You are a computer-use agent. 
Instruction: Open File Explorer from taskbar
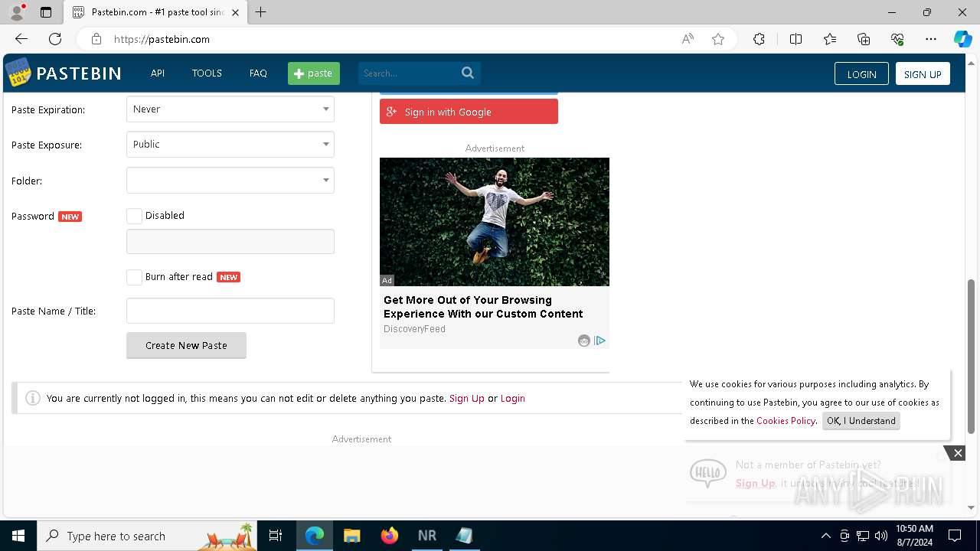tap(351, 536)
